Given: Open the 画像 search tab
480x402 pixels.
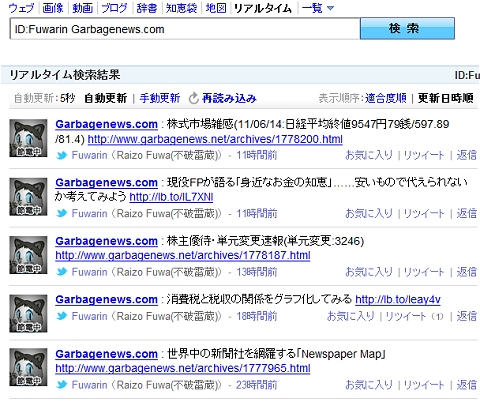Looking at the screenshot, I should [53, 8].
